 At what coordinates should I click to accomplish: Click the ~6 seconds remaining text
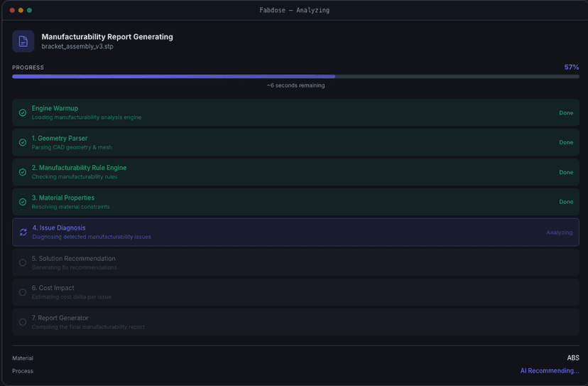coord(295,85)
